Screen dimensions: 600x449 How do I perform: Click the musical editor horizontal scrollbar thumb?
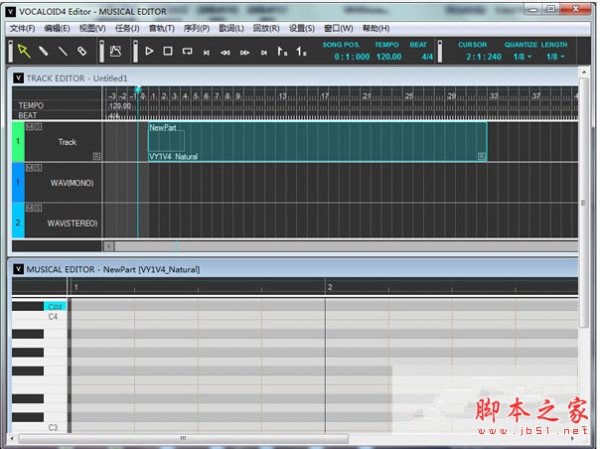pos(184,438)
